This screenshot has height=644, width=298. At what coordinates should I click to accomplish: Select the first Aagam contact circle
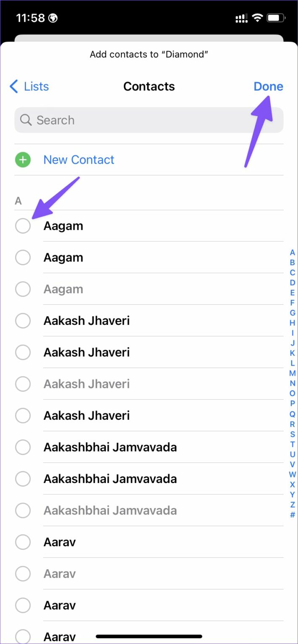tap(23, 226)
